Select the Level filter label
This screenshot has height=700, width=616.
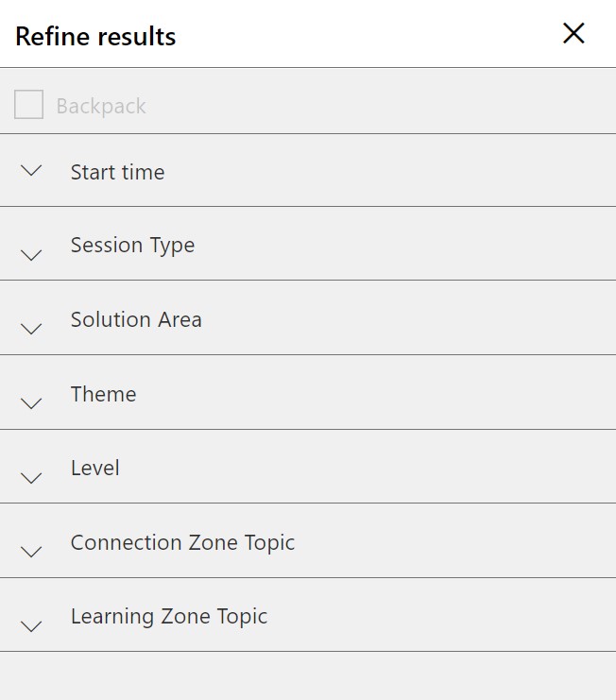click(94, 468)
